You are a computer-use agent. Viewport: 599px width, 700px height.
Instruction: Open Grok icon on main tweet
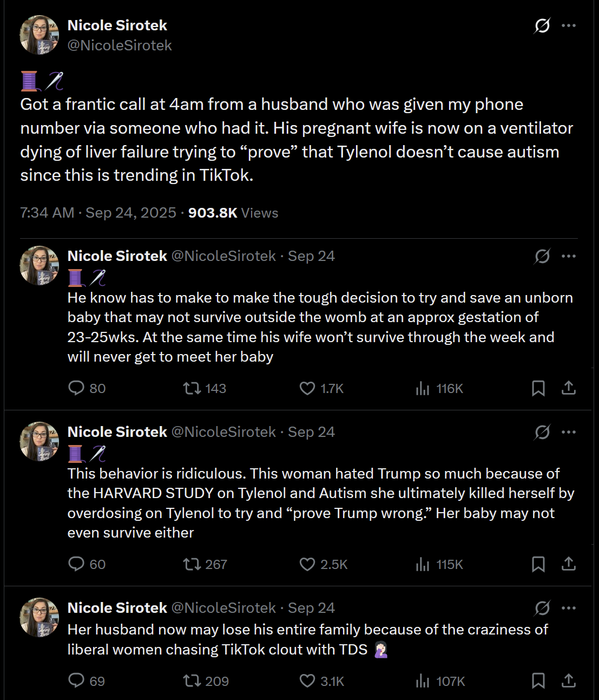point(542,25)
